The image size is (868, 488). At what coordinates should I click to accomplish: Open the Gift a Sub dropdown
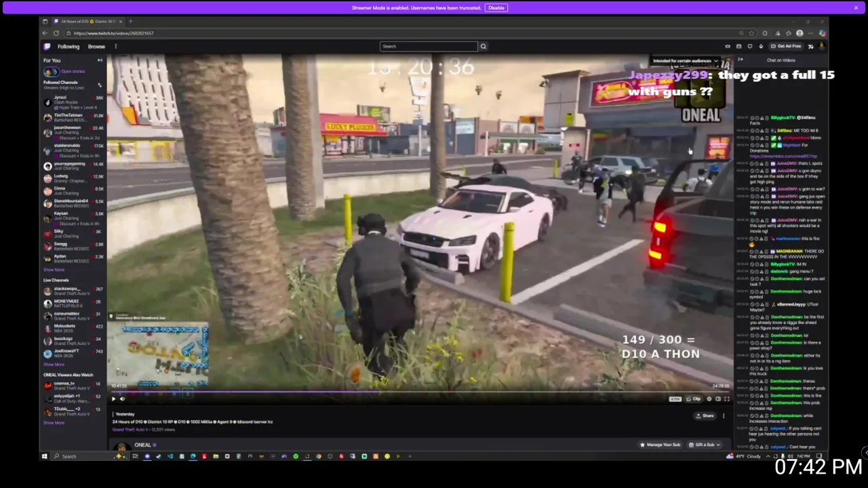(705, 445)
